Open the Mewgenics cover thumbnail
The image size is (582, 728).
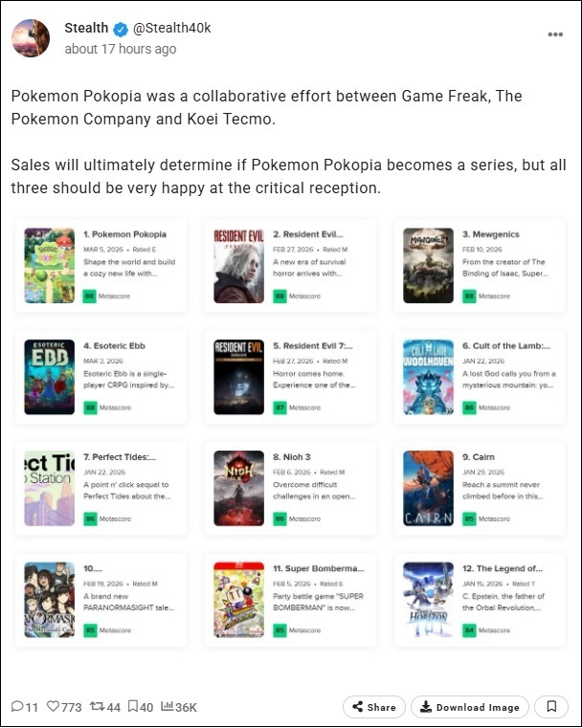[x=428, y=265]
